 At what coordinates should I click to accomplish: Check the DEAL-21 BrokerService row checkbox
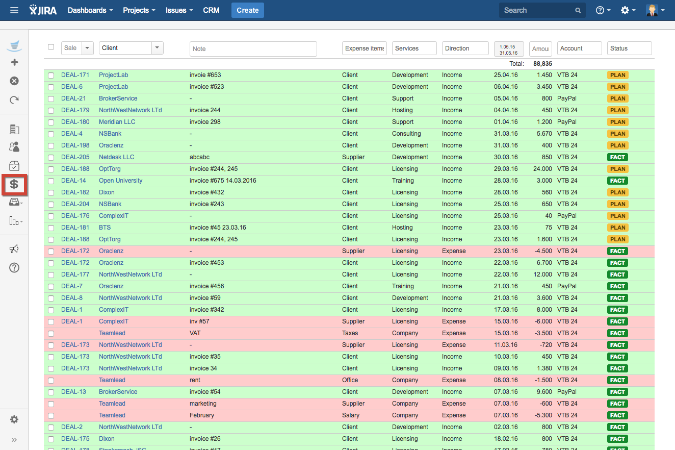[x=51, y=99]
